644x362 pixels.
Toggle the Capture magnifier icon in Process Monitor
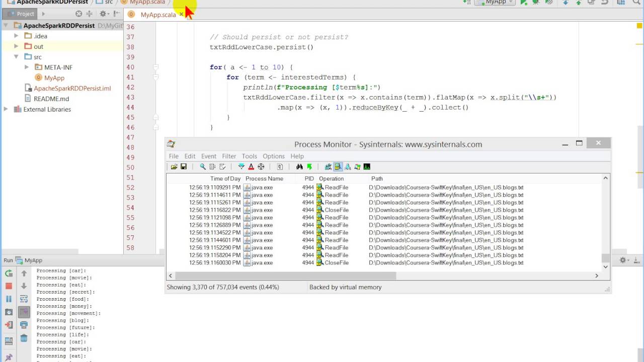(203, 166)
